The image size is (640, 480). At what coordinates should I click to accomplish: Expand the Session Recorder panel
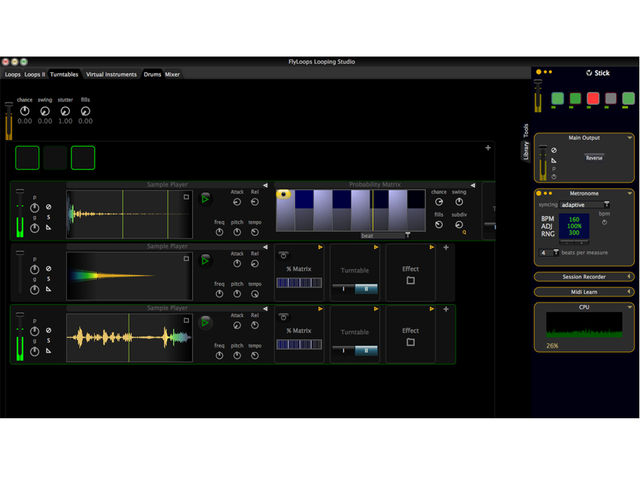point(584,277)
